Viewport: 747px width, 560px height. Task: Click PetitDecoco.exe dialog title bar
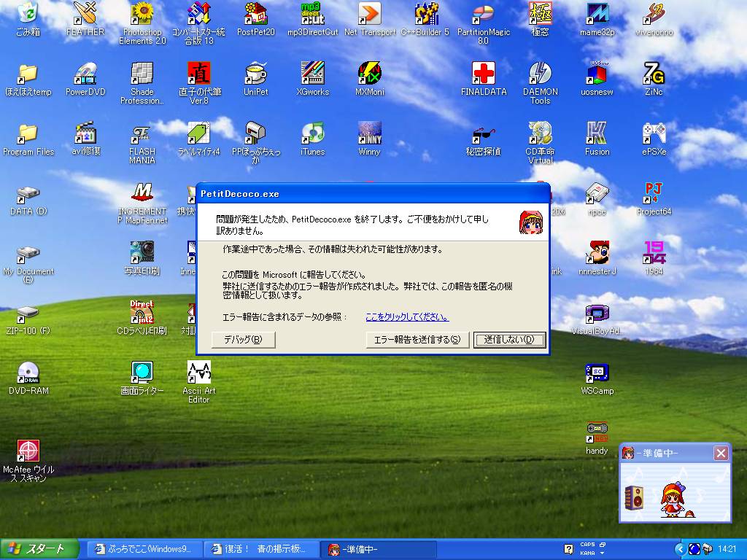(373, 194)
